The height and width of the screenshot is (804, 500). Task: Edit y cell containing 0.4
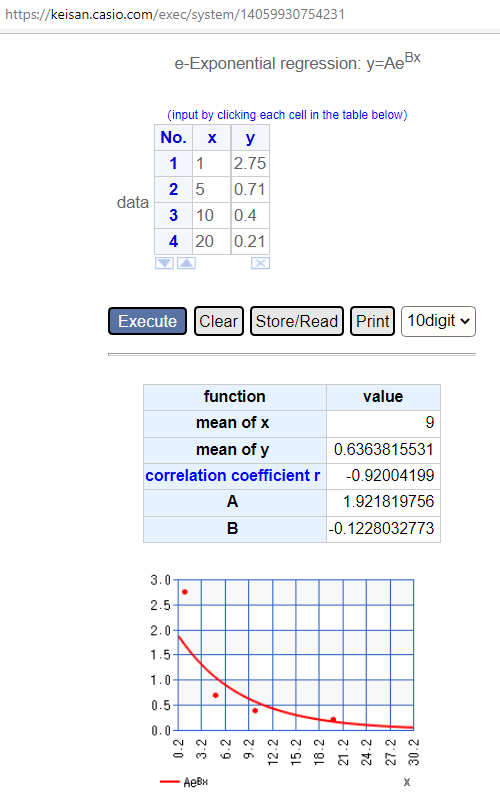[250, 215]
